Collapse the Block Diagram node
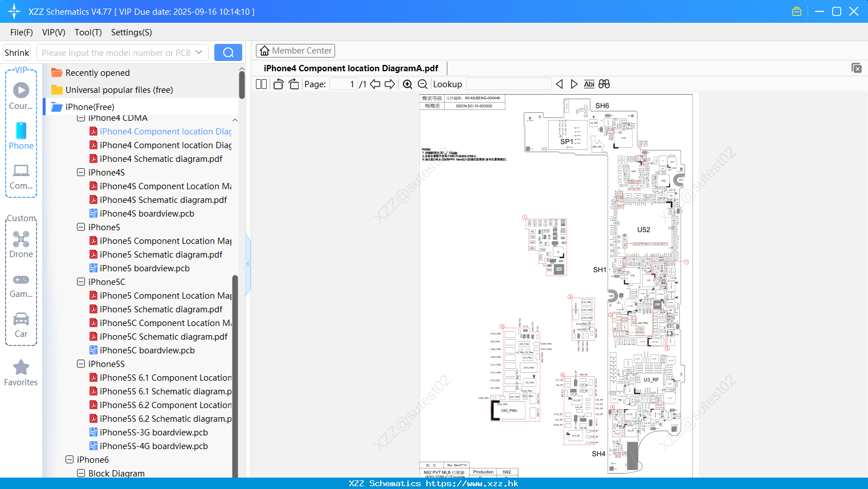868x489 pixels. coord(81,473)
